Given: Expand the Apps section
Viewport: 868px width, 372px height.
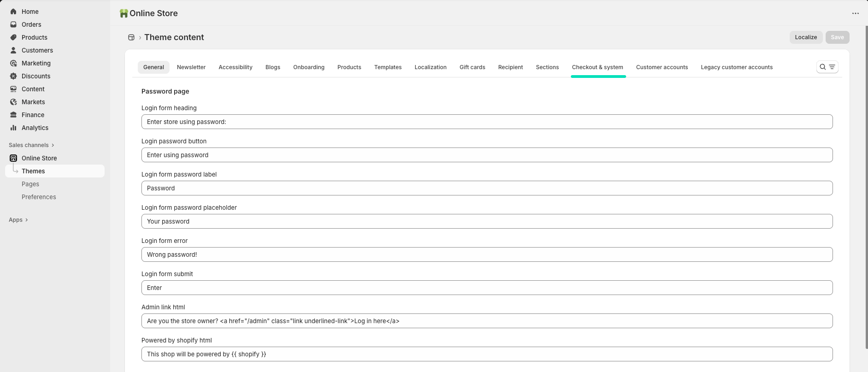Looking at the screenshot, I should (18, 220).
